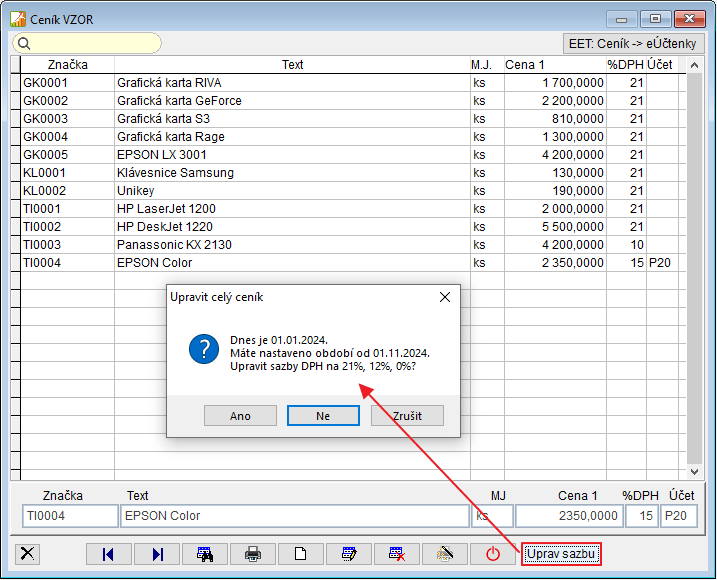Click the Uprav sazbu button
Image resolution: width=717 pixels, height=580 pixels.
point(561,554)
